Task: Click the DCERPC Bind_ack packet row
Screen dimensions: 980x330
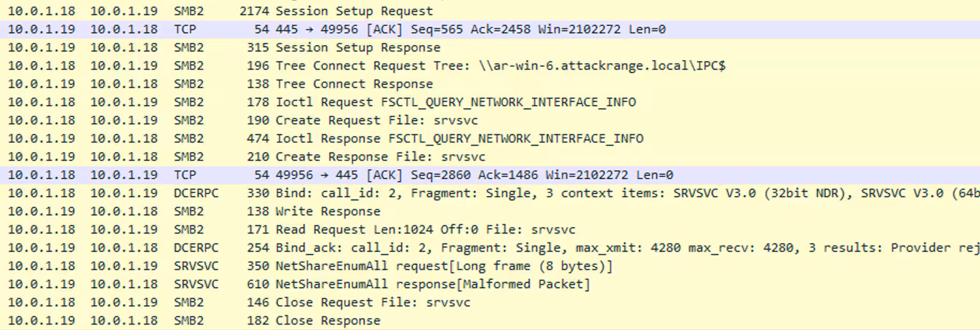Action: coord(590,248)
